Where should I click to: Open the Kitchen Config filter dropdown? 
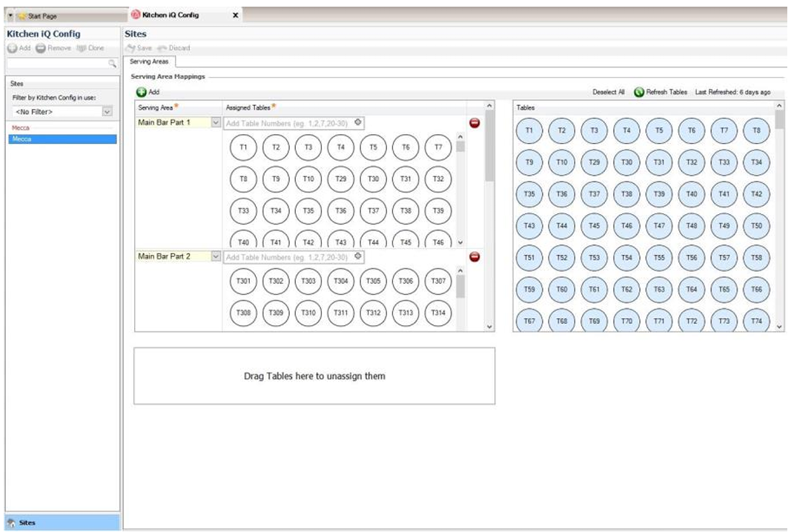(x=107, y=112)
